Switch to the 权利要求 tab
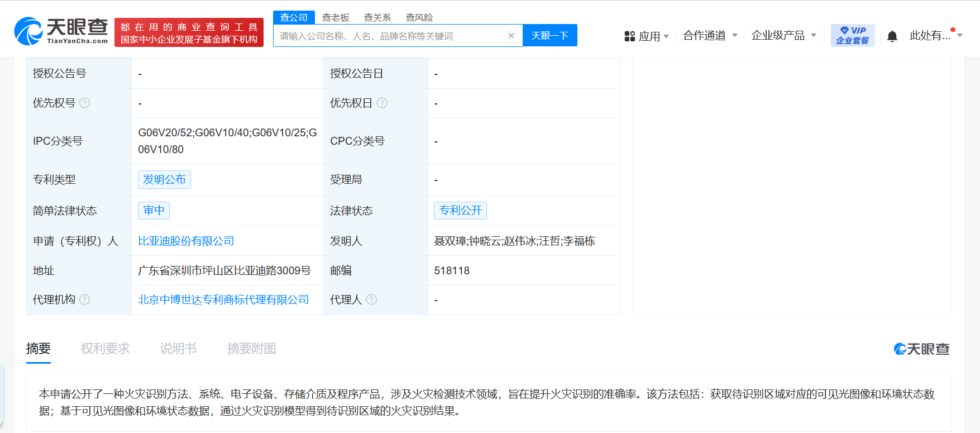 click(x=105, y=349)
